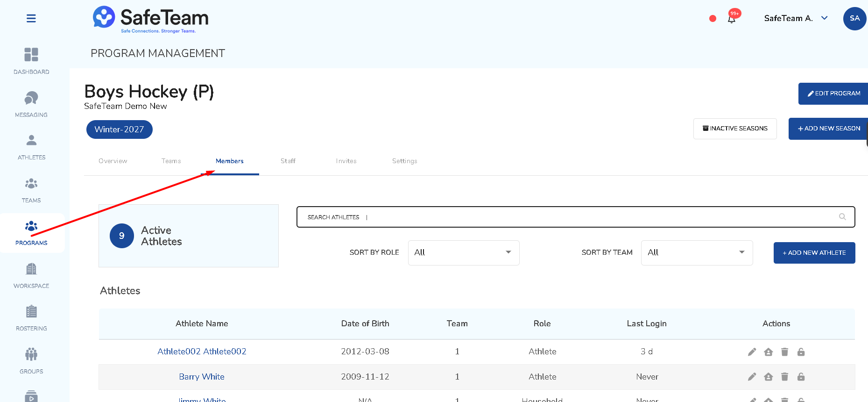Viewport: 868px width, 402px height.
Task: Click Add New Season
Action: pos(828,129)
